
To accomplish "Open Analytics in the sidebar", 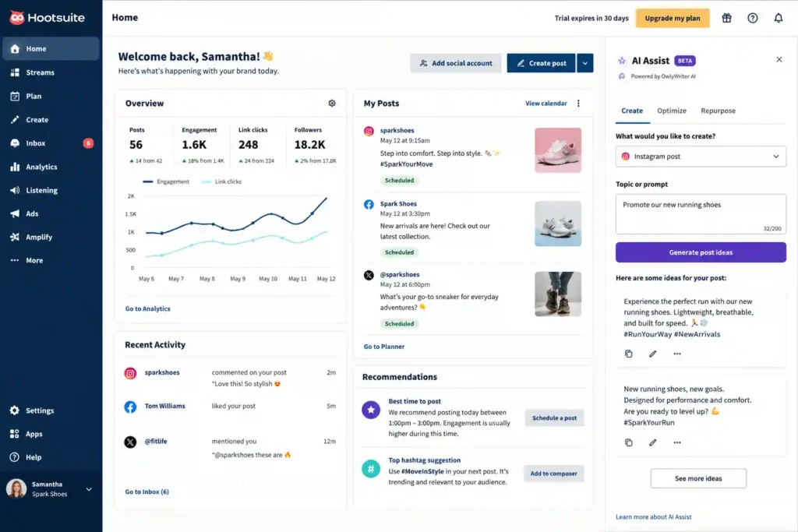I will 51,167.
